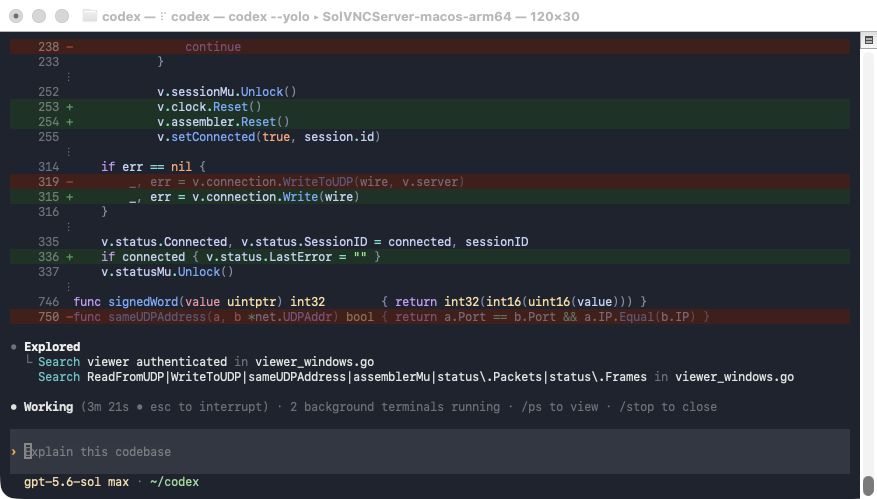This screenshot has height=499, width=877.
Task: Click line number 233 closing brace row
Action: point(430,62)
